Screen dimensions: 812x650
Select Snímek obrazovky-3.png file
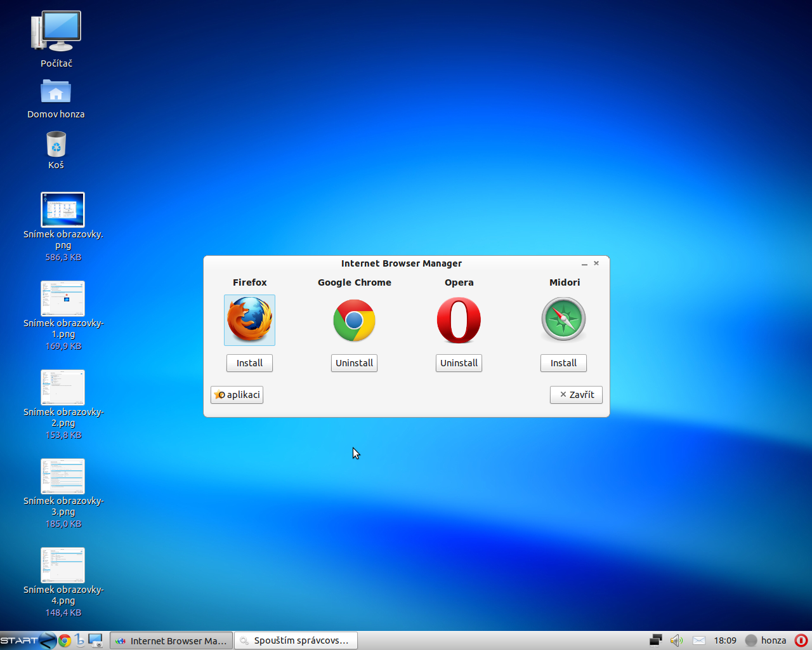click(x=63, y=493)
